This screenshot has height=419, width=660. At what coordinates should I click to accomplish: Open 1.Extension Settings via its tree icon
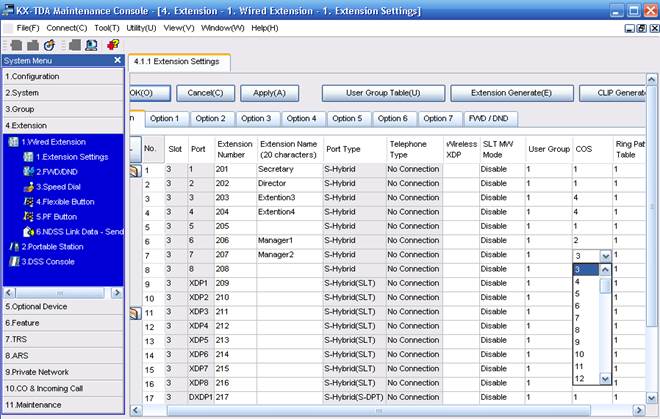pyautogui.click(x=28, y=157)
